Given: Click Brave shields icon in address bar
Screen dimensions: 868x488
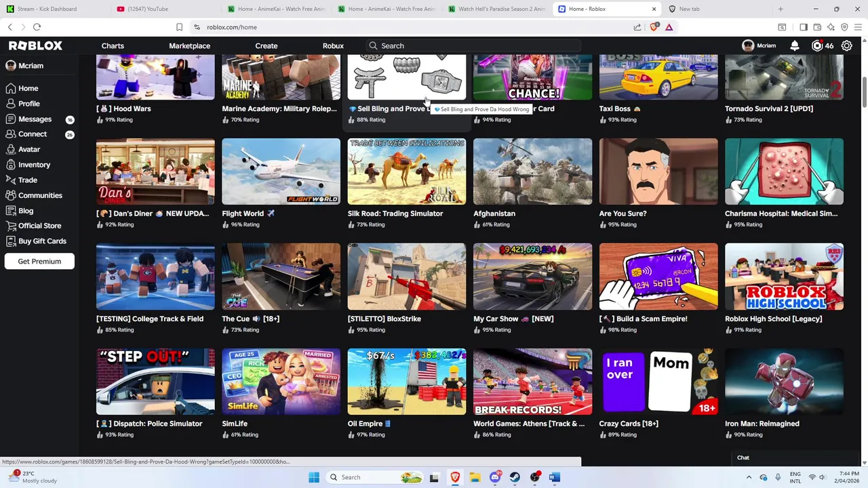Looking at the screenshot, I should pos(654,27).
